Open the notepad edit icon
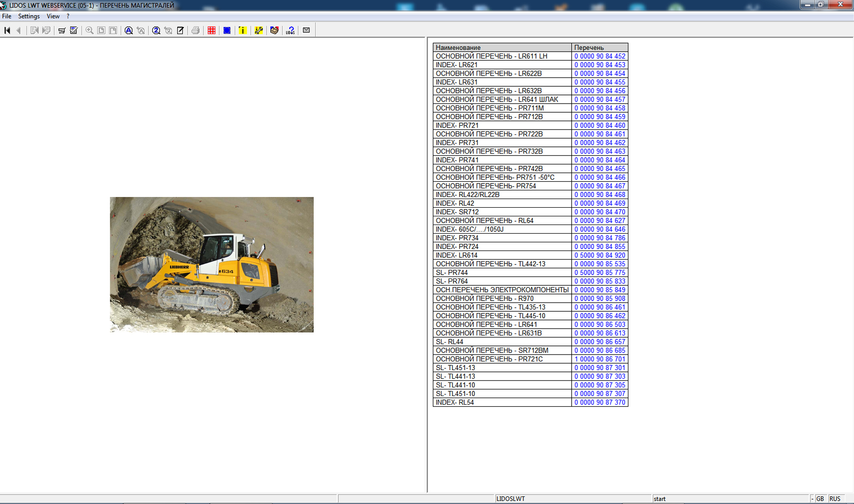This screenshot has height=504, width=854. click(180, 30)
